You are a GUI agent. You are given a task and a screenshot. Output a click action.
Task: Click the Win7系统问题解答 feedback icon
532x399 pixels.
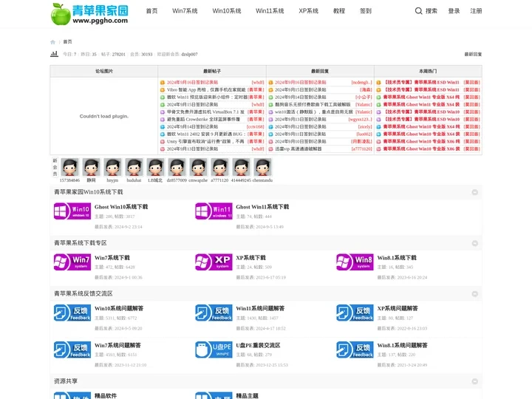point(72,349)
